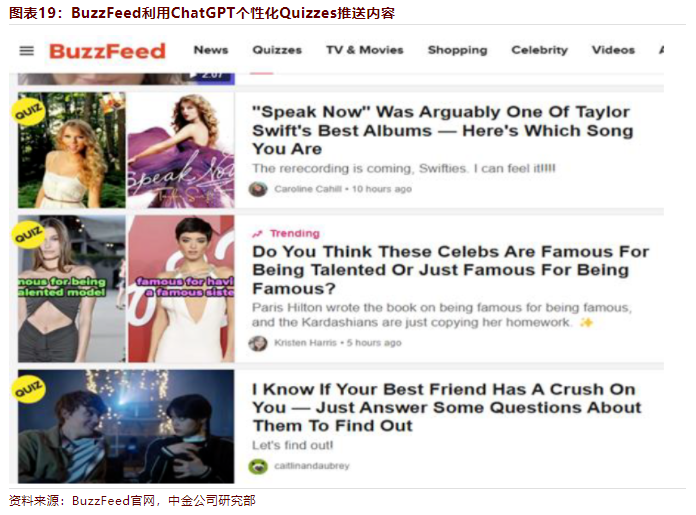696x515 pixels.
Task: Open the News tab
Action: pos(211,50)
